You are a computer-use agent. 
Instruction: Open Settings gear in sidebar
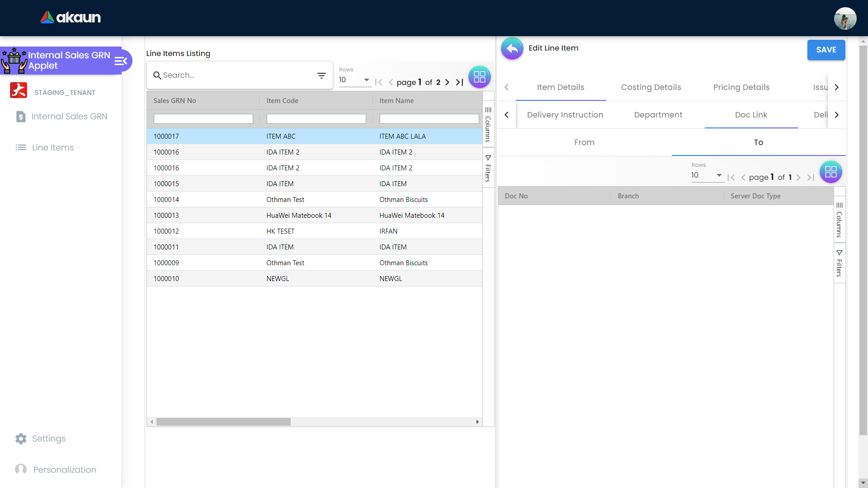21,439
